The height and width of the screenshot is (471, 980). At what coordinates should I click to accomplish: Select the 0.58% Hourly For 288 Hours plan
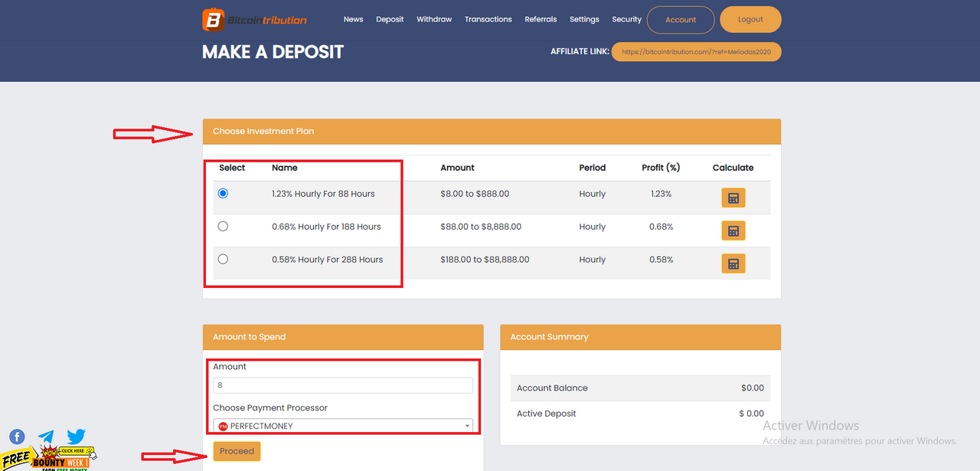223,259
